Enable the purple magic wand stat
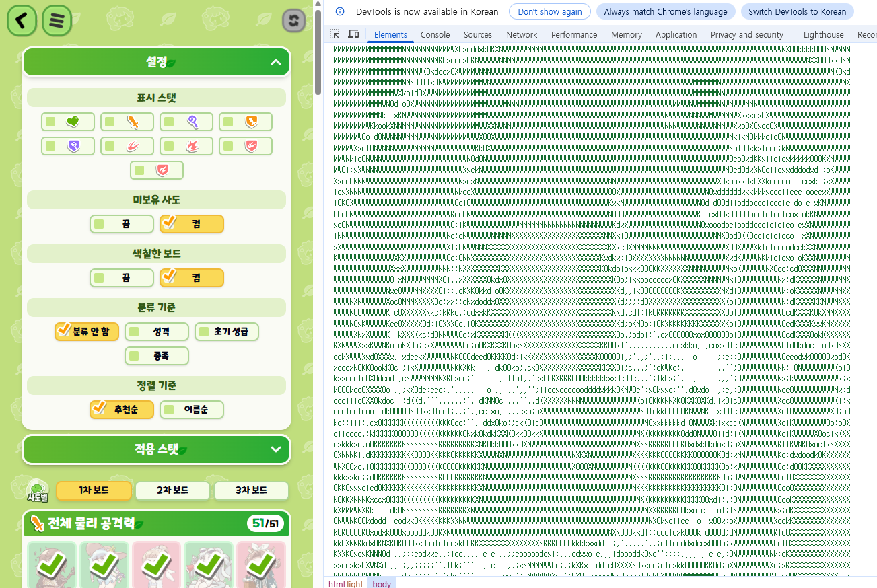Viewport: 877px width, 588px height. (186, 122)
